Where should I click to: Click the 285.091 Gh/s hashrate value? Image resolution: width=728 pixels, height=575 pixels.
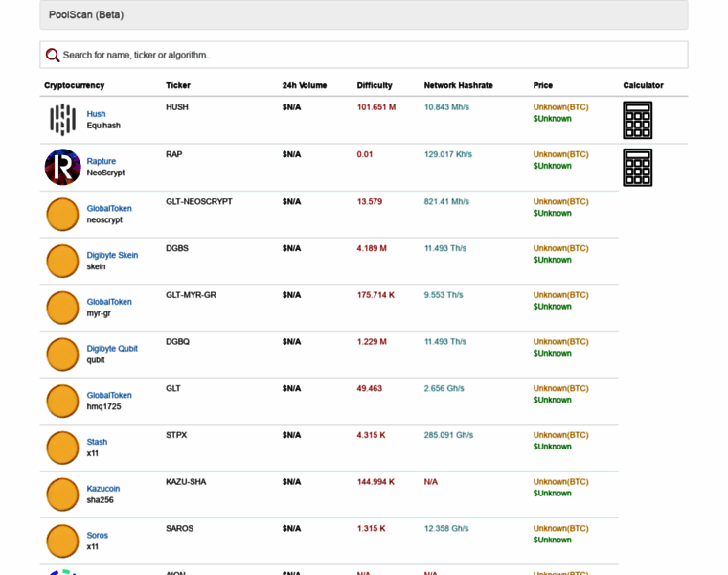(x=448, y=435)
